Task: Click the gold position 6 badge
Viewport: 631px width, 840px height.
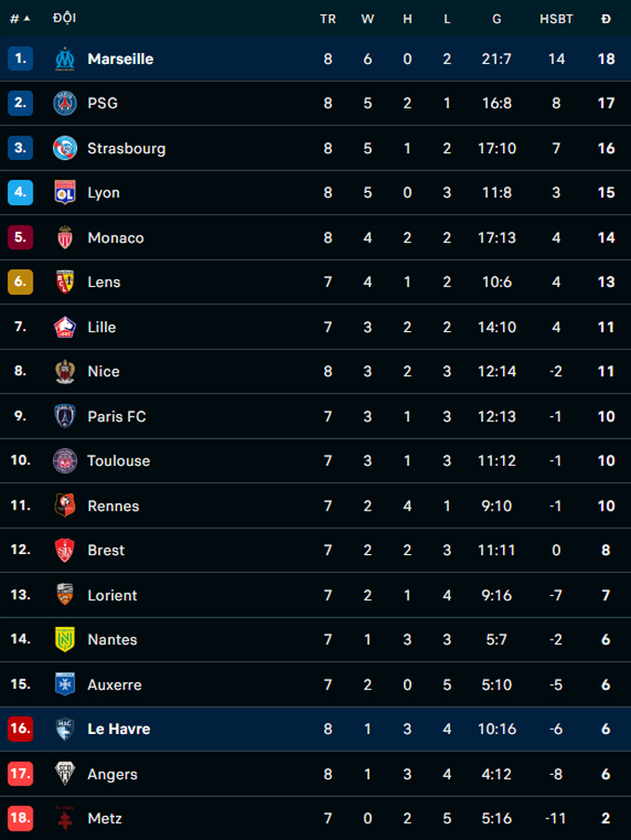Action: 20,282
